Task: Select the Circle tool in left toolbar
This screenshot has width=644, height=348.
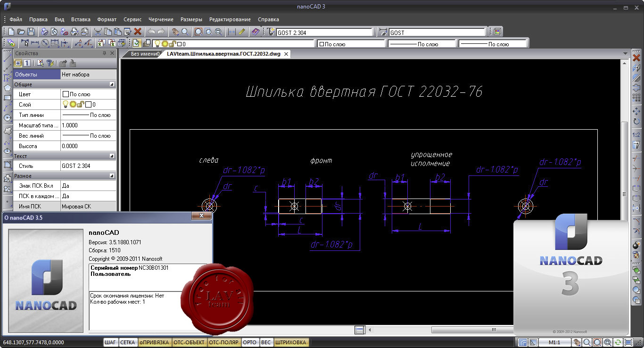Action: [7, 117]
